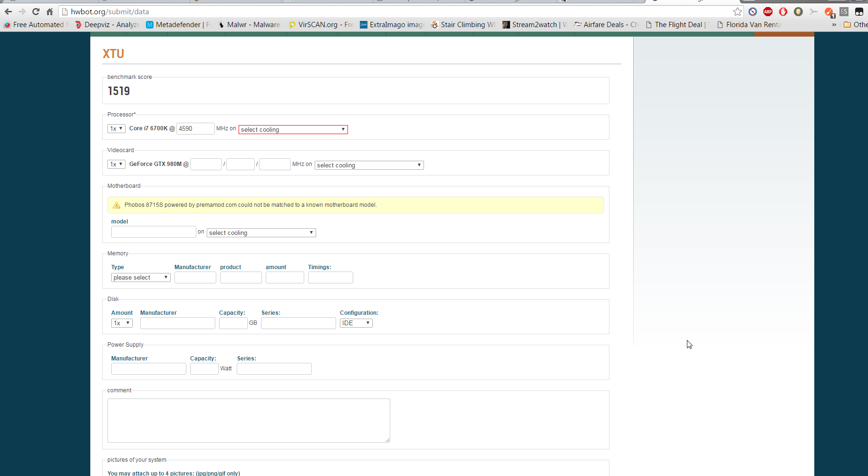Open the videocard count 1x dropdown
Viewport: 868px width, 476px height.
tap(116, 164)
